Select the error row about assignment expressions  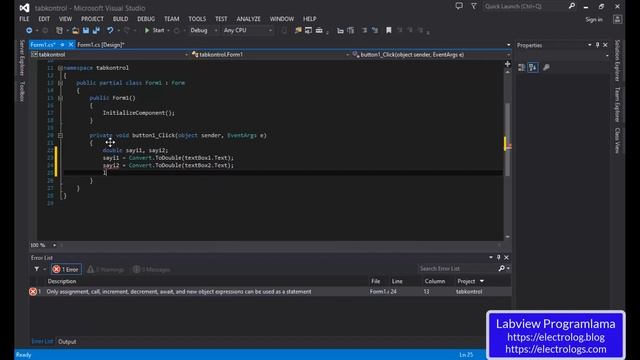coord(270,292)
